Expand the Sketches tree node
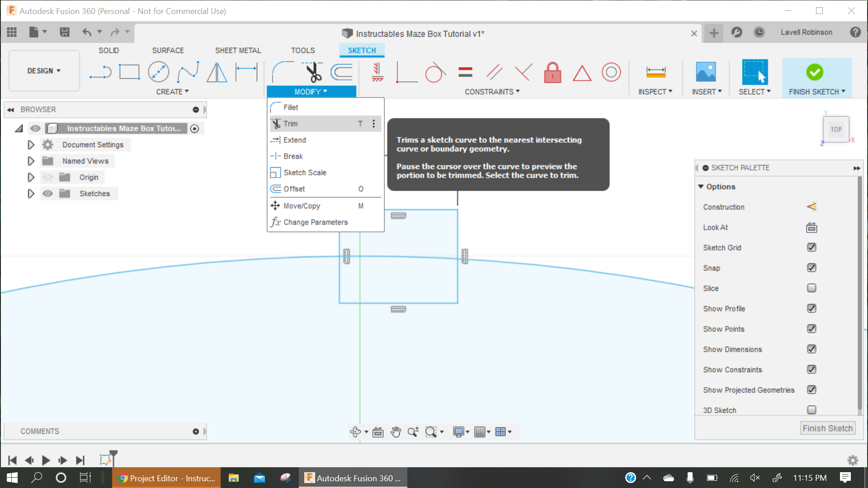This screenshot has height=488, width=868. pyautogui.click(x=31, y=193)
